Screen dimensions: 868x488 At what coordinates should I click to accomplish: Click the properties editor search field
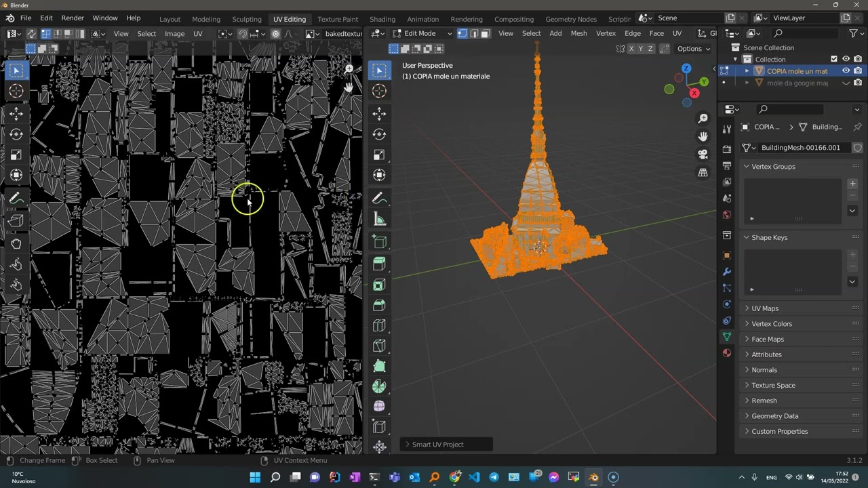coord(790,109)
